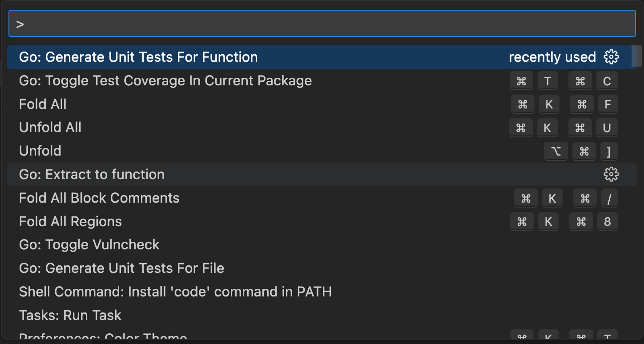The height and width of the screenshot is (344, 644).
Task: Select the Fold All command
Action: pos(43,104)
